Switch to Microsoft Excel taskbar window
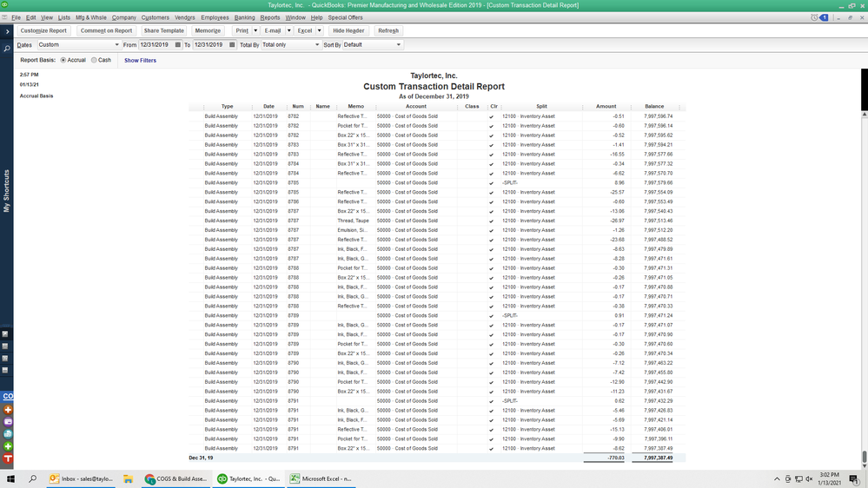This screenshot has width=868, height=488. tap(321, 479)
